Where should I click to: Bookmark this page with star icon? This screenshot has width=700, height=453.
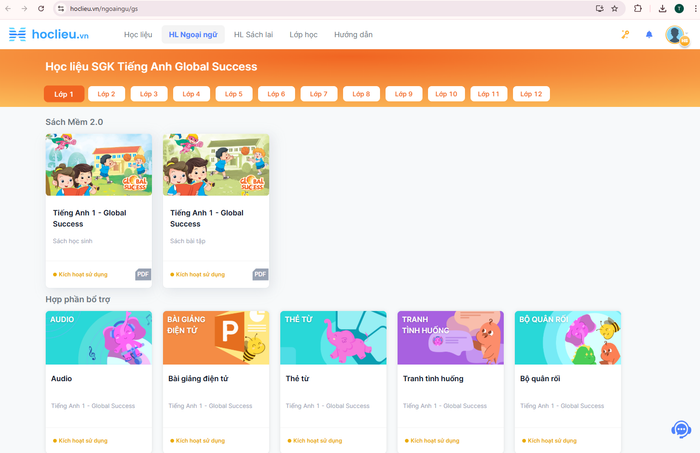point(615,8)
